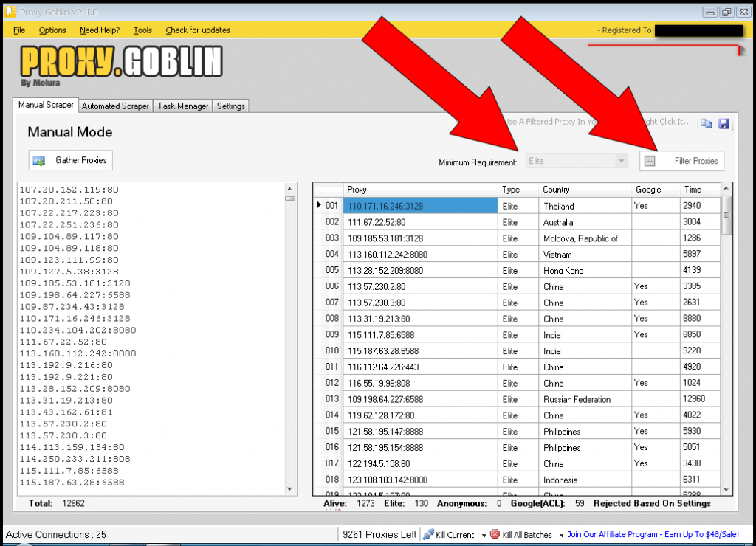Click the up arrow of gathered list scrollbar
This screenshot has height=546, width=756.
pyautogui.click(x=289, y=189)
